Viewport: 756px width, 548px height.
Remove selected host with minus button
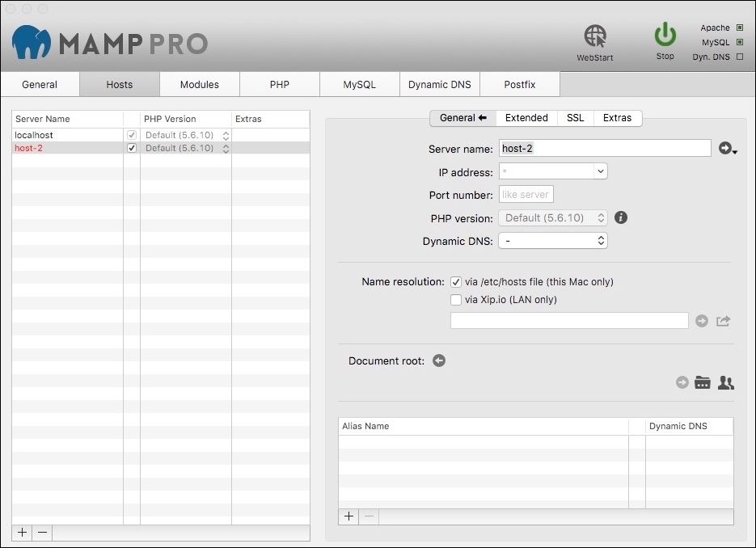42,533
